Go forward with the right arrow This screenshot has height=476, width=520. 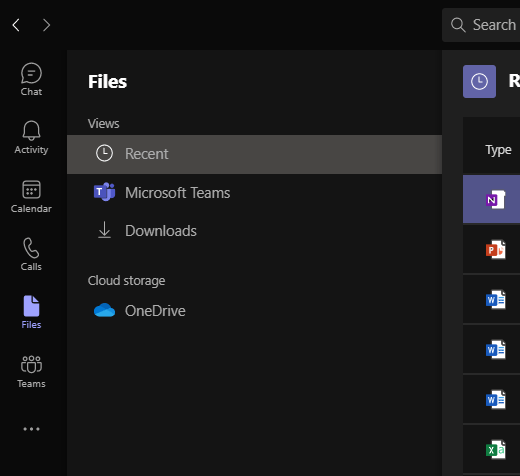(46, 25)
